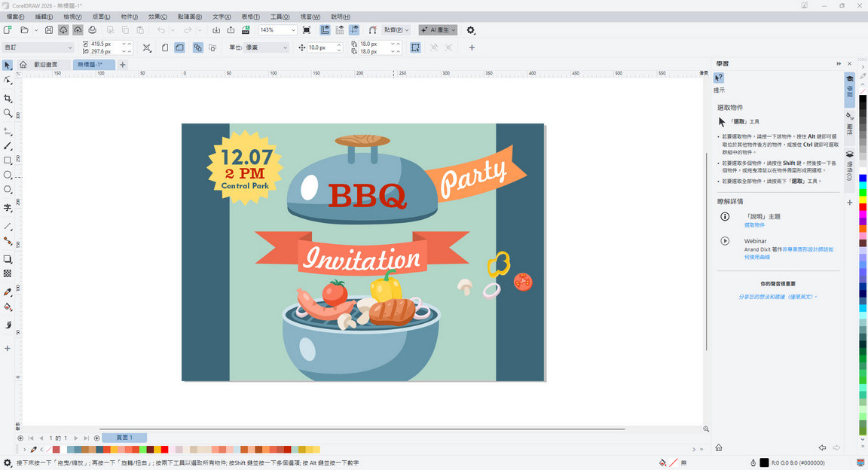This screenshot has width=868, height=470.
Task: Open the Print dialog from the toolbar
Action: 92,29
